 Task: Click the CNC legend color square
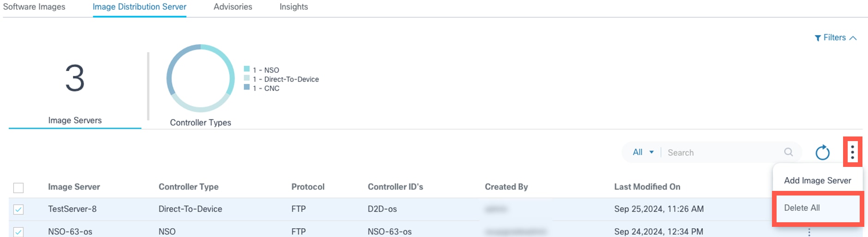tap(247, 87)
